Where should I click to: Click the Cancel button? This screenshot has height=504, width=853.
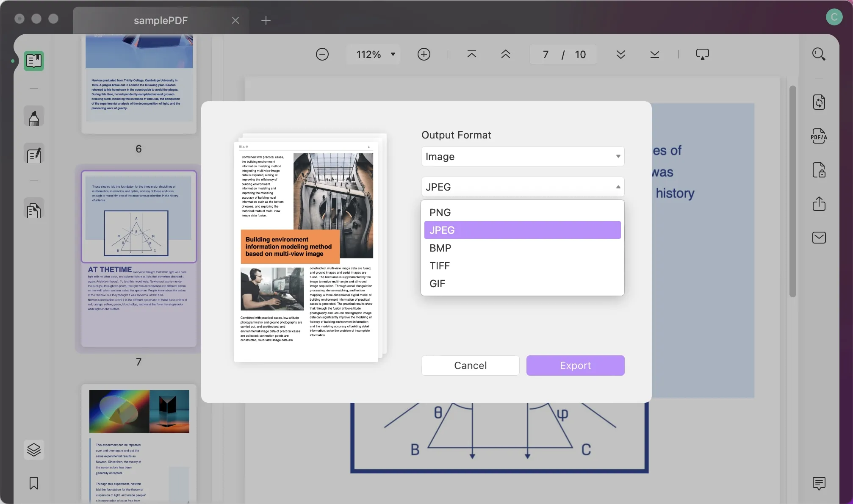(470, 365)
